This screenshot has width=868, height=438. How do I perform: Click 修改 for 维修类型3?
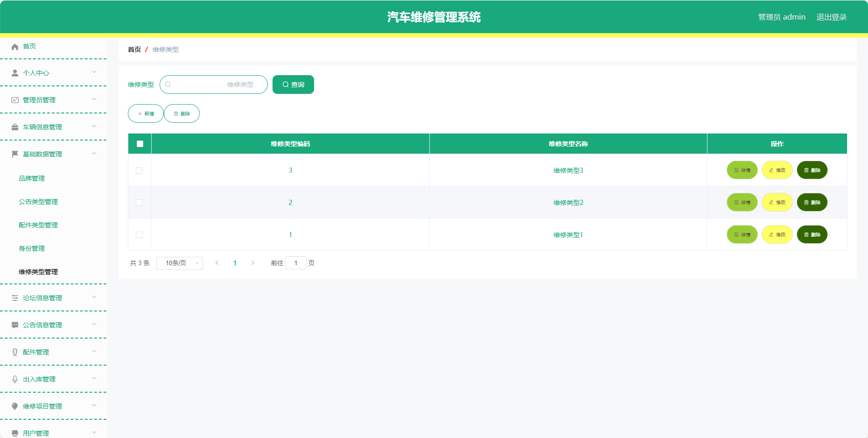(777, 170)
